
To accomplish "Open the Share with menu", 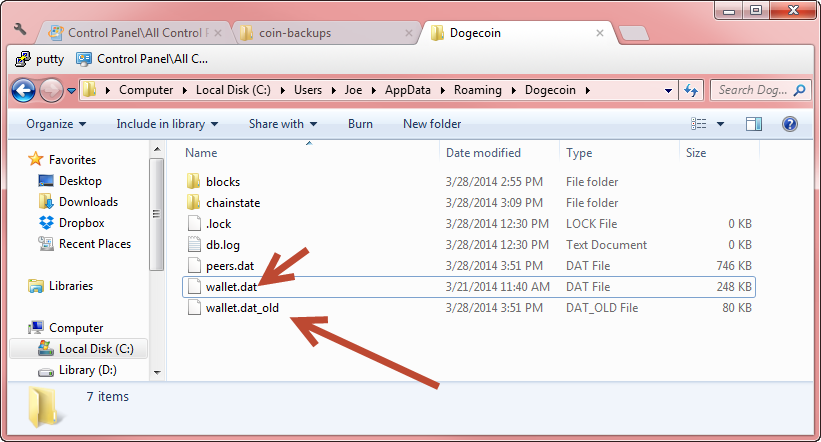I will (283, 124).
